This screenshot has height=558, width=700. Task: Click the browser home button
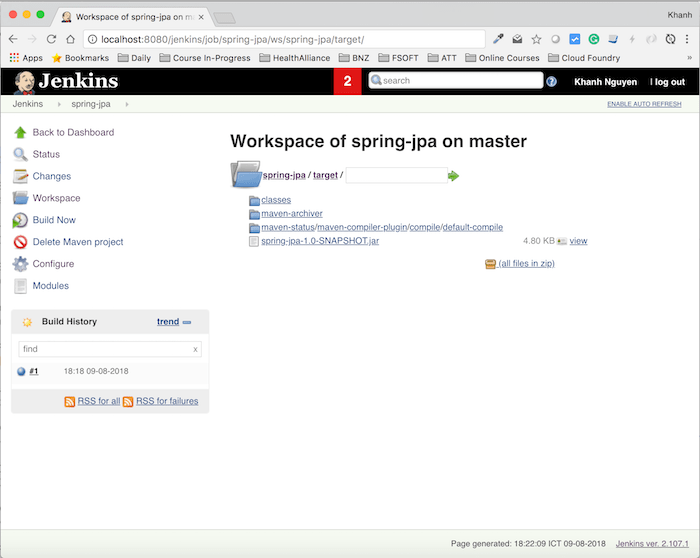pos(71,39)
